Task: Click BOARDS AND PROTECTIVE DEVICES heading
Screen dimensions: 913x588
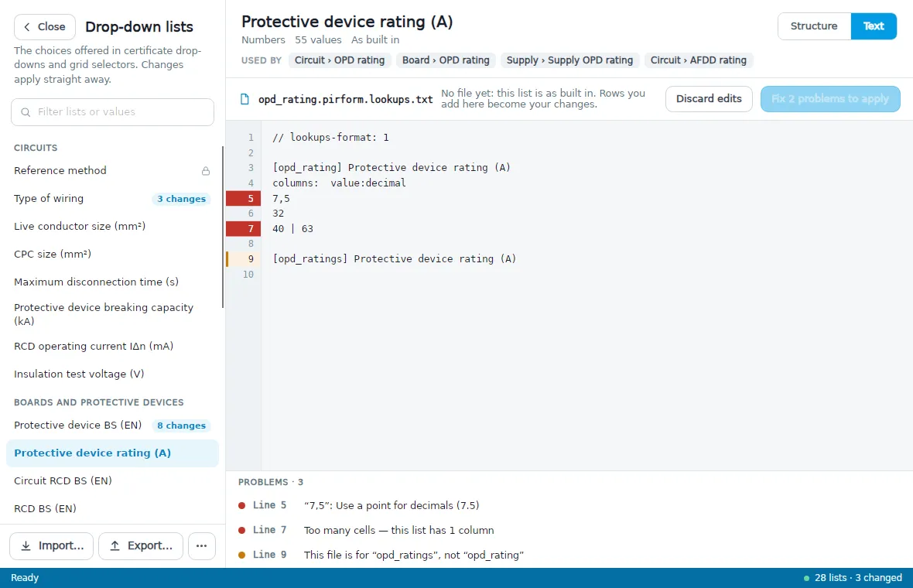Action: click(x=99, y=402)
